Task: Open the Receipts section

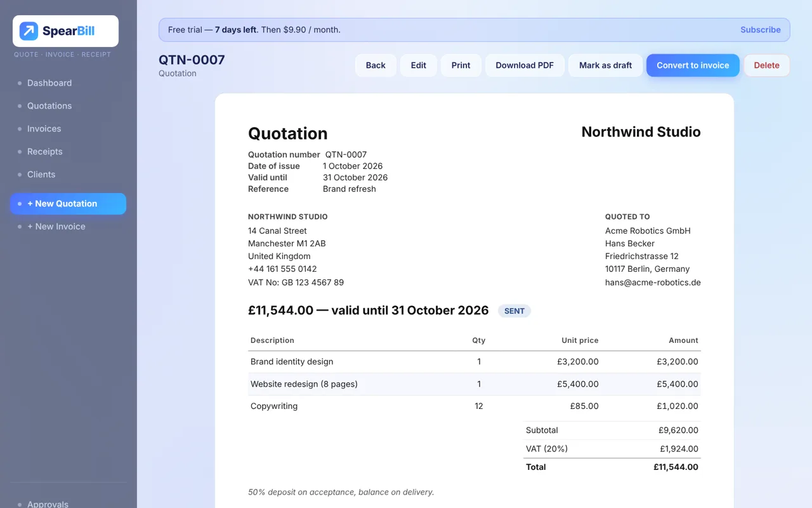Action: [45, 152]
